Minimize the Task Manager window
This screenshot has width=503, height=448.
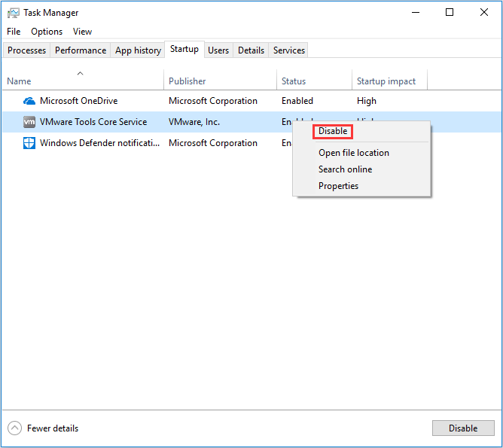click(416, 13)
